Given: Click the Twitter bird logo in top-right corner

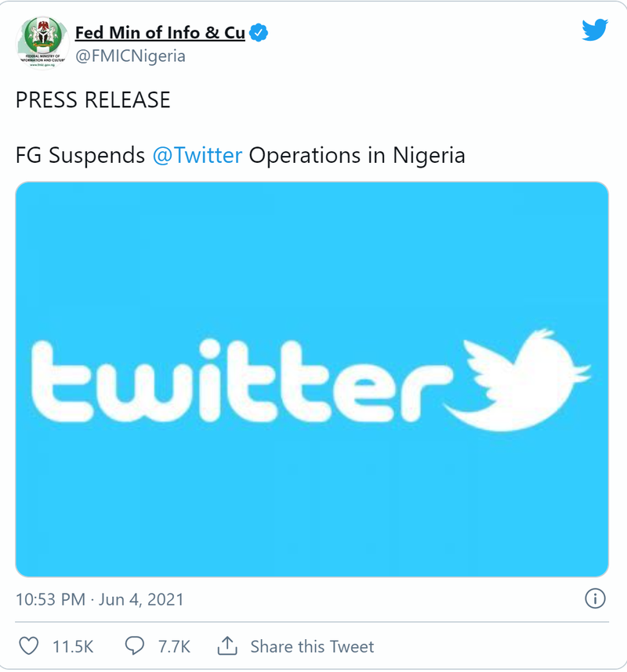Looking at the screenshot, I should pos(595,31).
